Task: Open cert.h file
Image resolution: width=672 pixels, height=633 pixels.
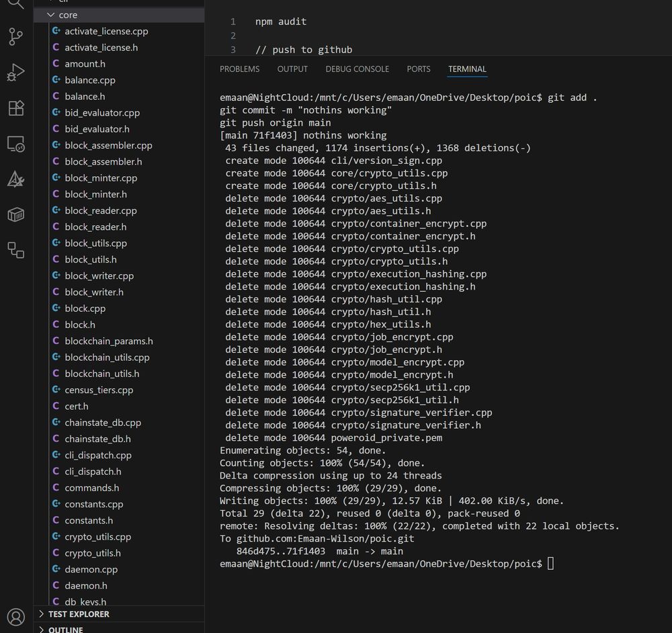Action: click(x=119, y=406)
